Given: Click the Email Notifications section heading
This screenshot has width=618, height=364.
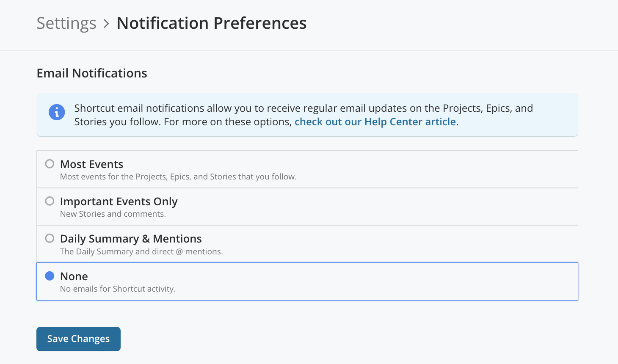Looking at the screenshot, I should (x=92, y=73).
